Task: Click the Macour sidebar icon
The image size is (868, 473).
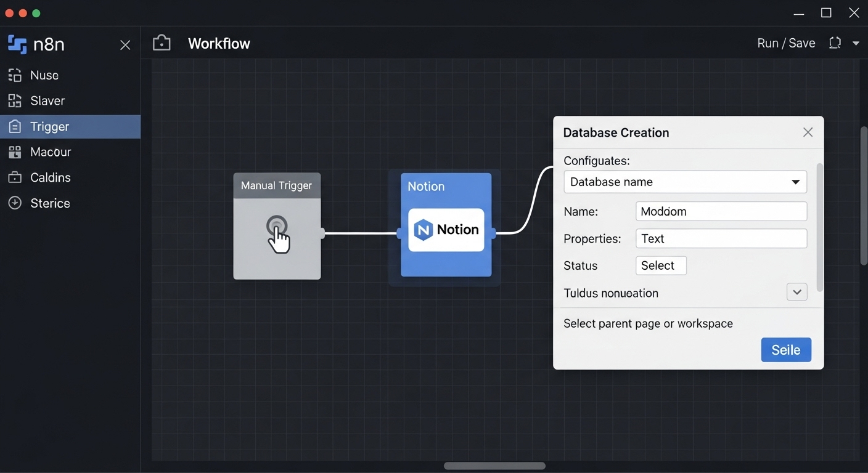Action: tap(15, 152)
